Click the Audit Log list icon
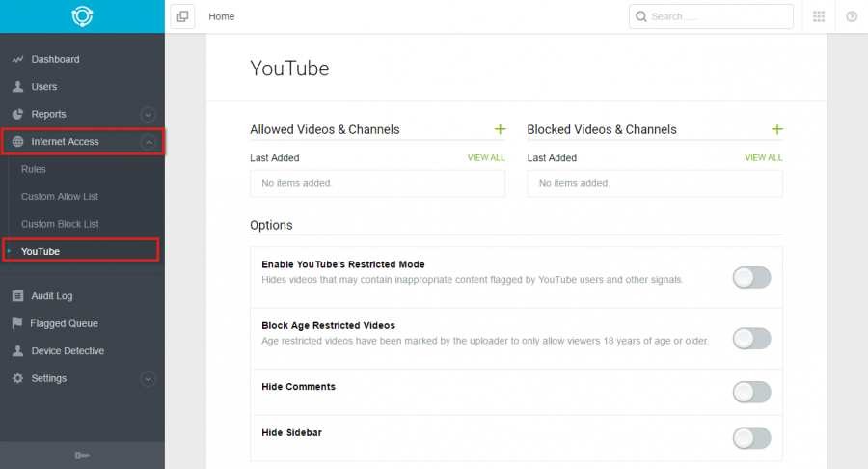This screenshot has height=469, width=868. point(17,295)
